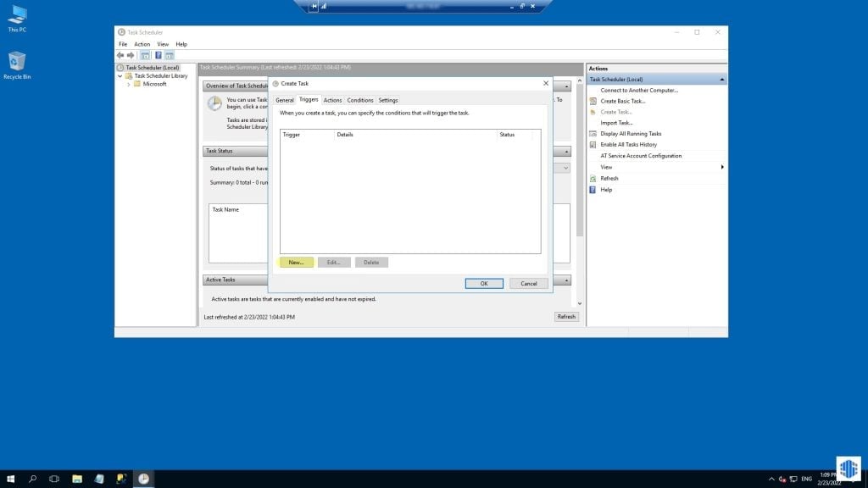Click the Enable All Tasks History icon

point(594,144)
